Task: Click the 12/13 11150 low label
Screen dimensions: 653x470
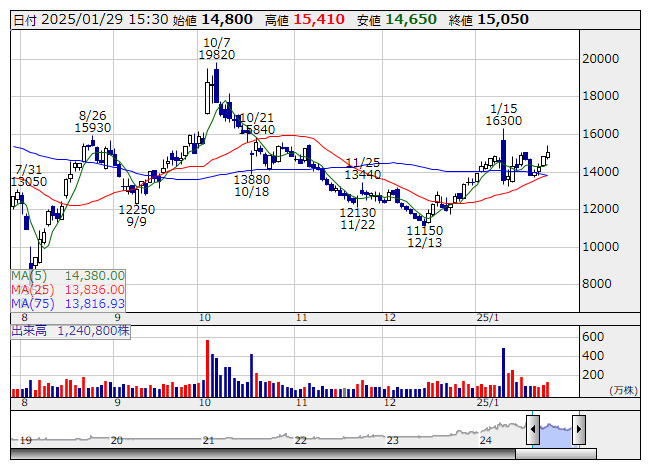Action: coord(424,236)
